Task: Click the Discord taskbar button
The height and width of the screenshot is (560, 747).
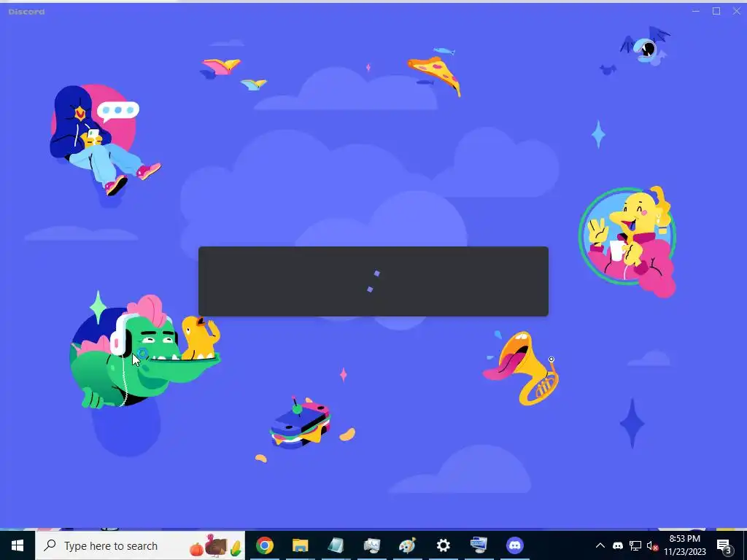Action: (x=514, y=545)
